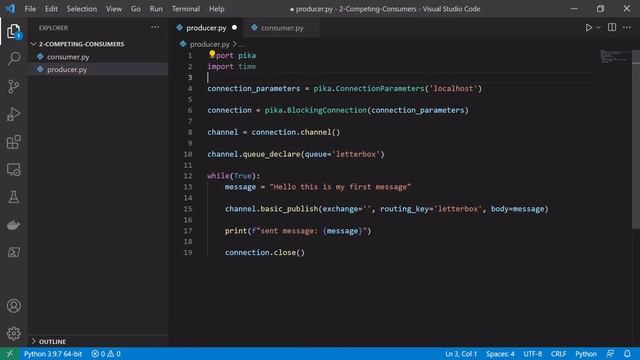Open the notifications bell in status bar

coord(627,354)
